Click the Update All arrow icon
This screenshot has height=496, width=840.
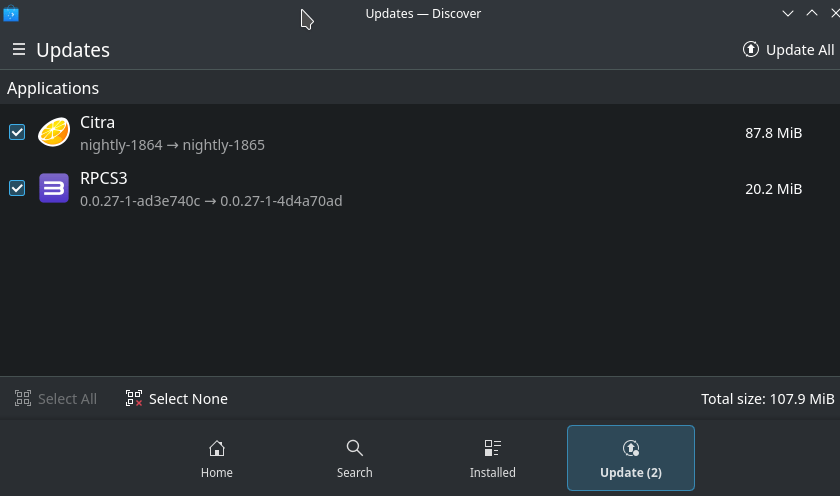pos(751,49)
